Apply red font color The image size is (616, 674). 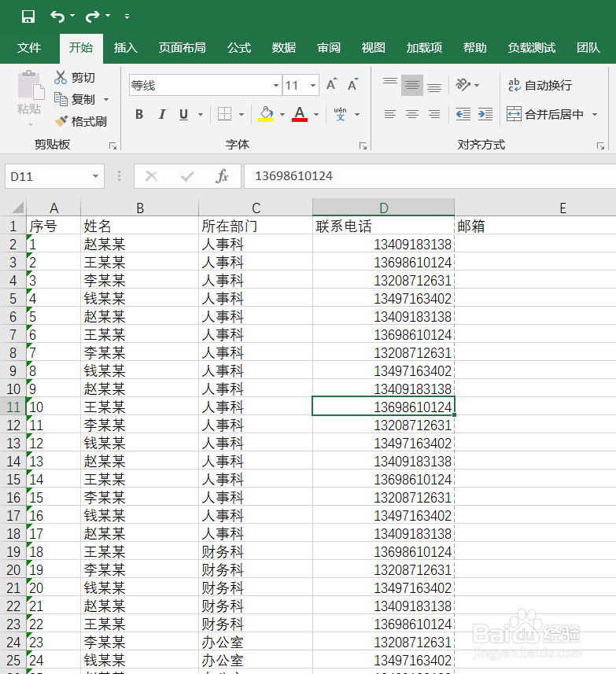coord(300,114)
